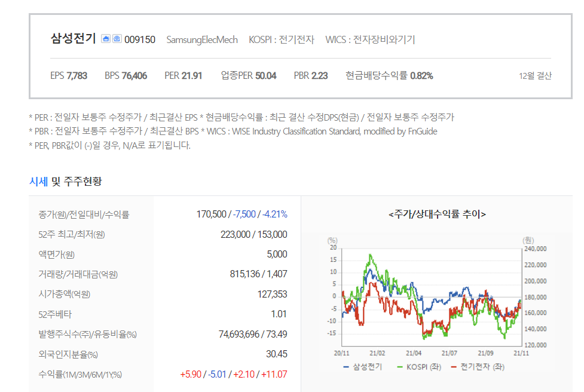Image resolution: width=584 pixels, height=392 pixels.
Task: Click the 3M return -5.01
Action: click(217, 374)
